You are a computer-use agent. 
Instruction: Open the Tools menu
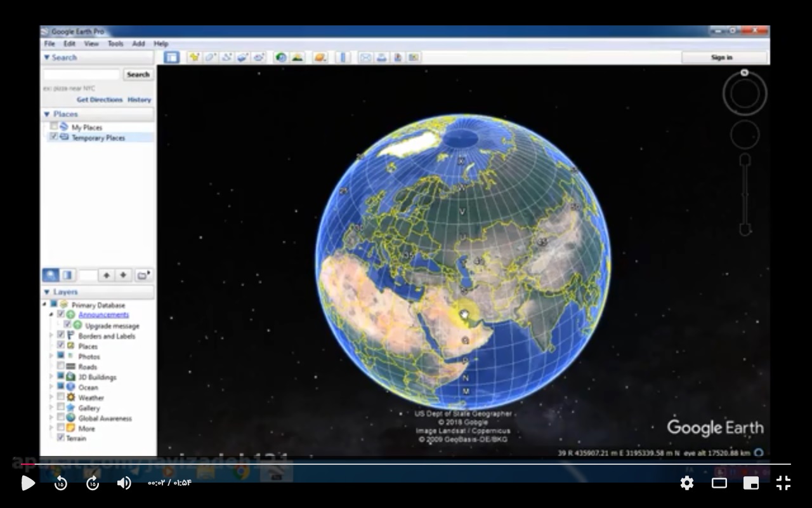[115, 44]
